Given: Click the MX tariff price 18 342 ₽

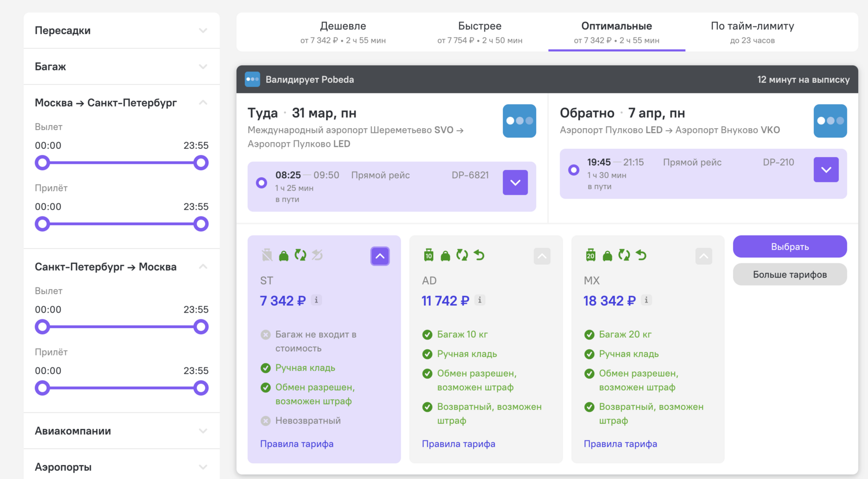Looking at the screenshot, I should pyautogui.click(x=609, y=301).
